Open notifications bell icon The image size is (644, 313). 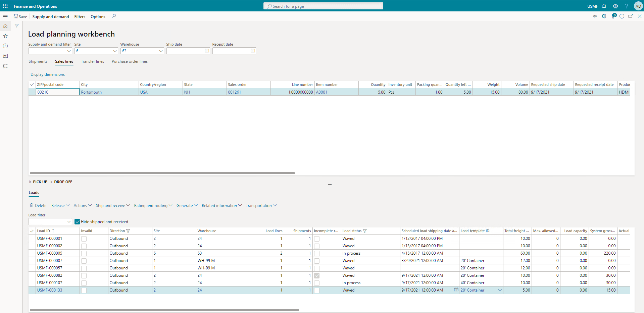coord(604,6)
